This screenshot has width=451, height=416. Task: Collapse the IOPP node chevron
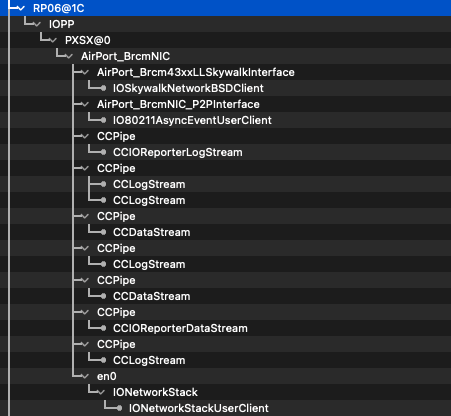point(37,24)
